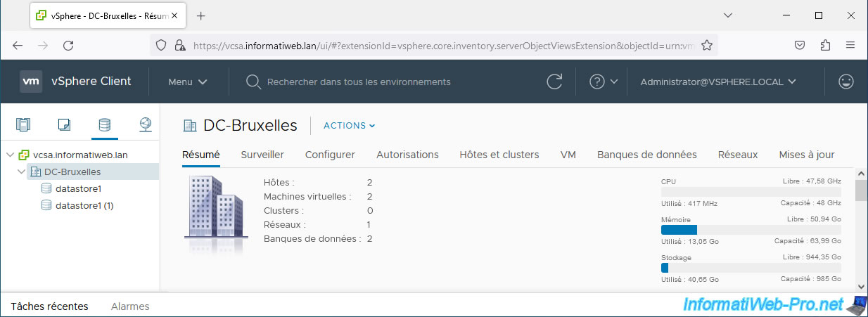The height and width of the screenshot is (317, 868).
Task: Open the Configurer tab
Action: click(x=330, y=155)
